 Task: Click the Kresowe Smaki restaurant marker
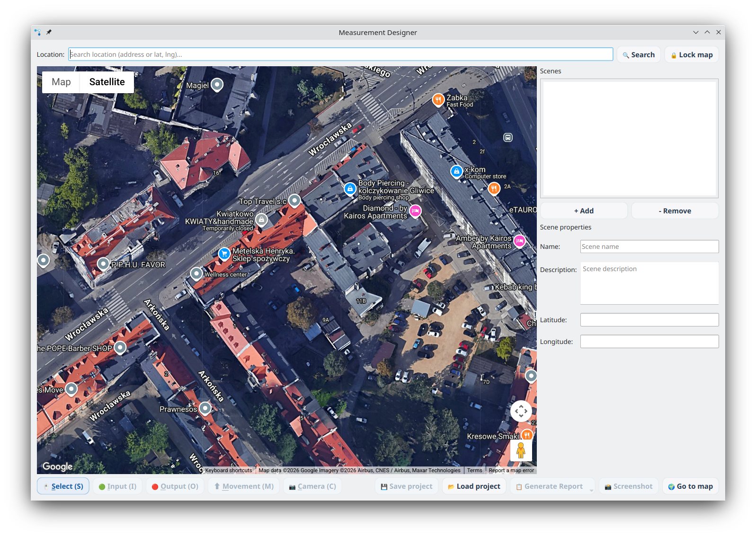(527, 435)
